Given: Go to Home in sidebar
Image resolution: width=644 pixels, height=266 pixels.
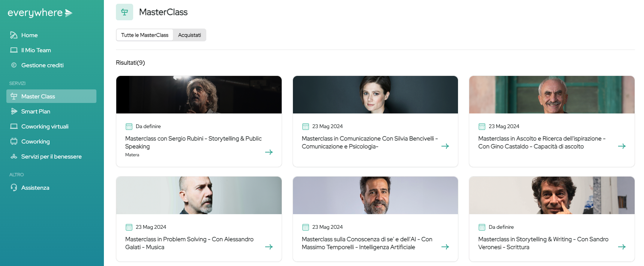Looking at the screenshot, I should [51, 35].
